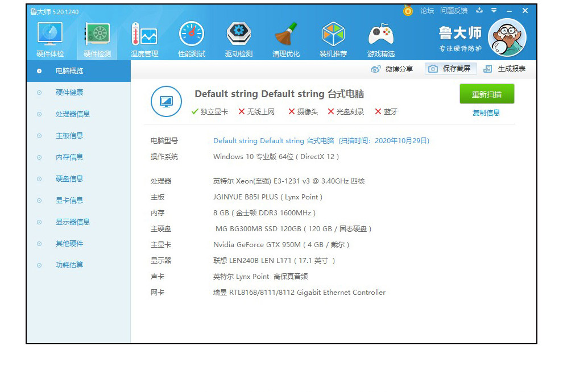The width and height of the screenshot is (563, 392).
Task: Click the page title 'Default string 台式电脑'
Action: [x=279, y=94]
